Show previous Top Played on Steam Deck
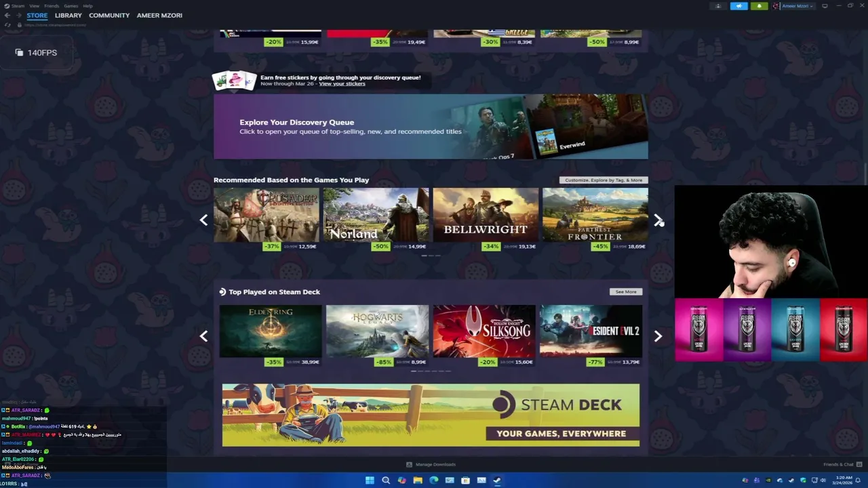 [x=203, y=336]
